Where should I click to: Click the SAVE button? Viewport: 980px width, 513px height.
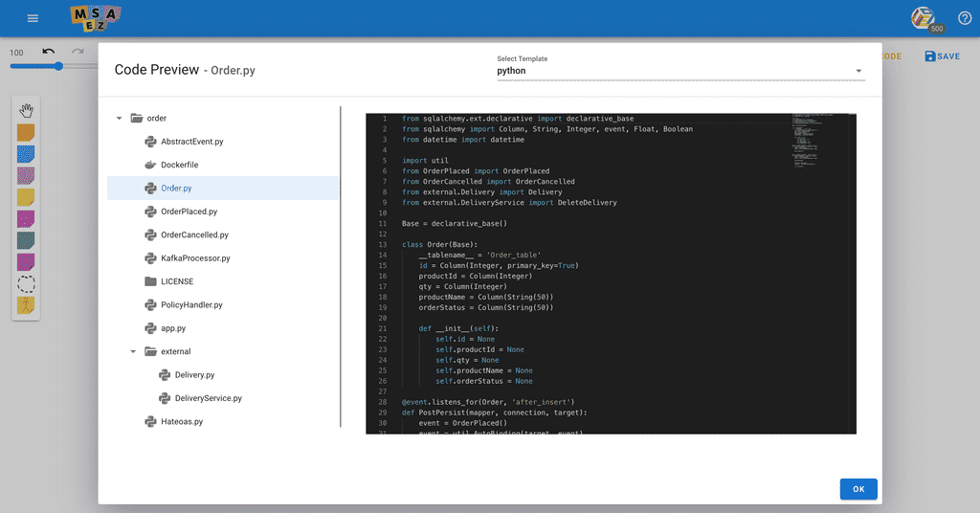pos(942,56)
